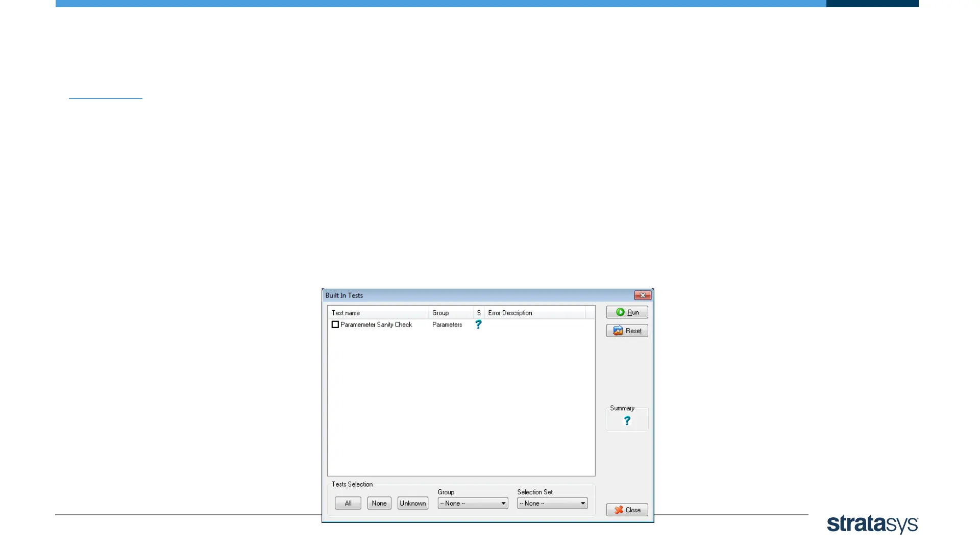The image size is (980, 551).
Task: Expand the Selection Set combo box
Action: click(x=552, y=504)
